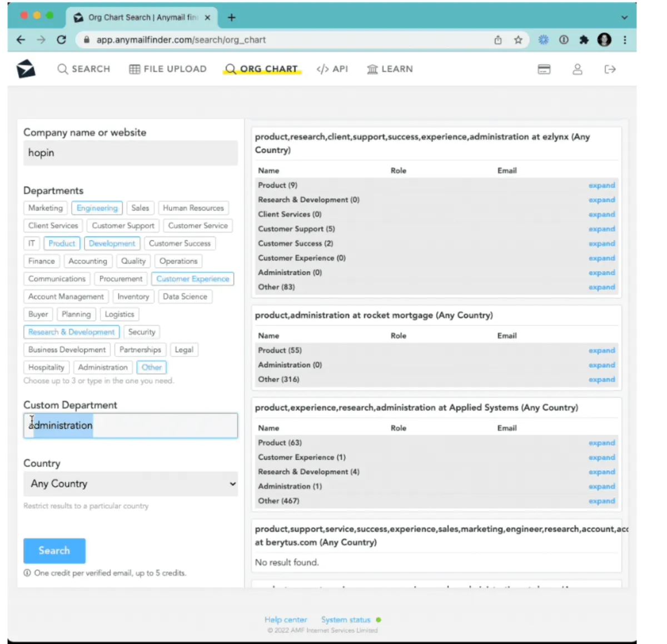667x644 pixels.
Task: Select the ORG CHART menu item
Action: 262,69
